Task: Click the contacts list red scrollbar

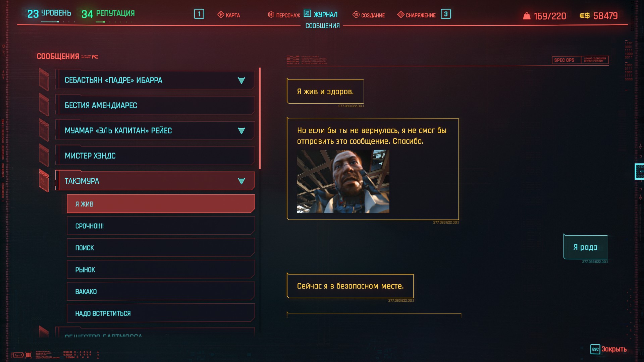Action: coord(260,118)
